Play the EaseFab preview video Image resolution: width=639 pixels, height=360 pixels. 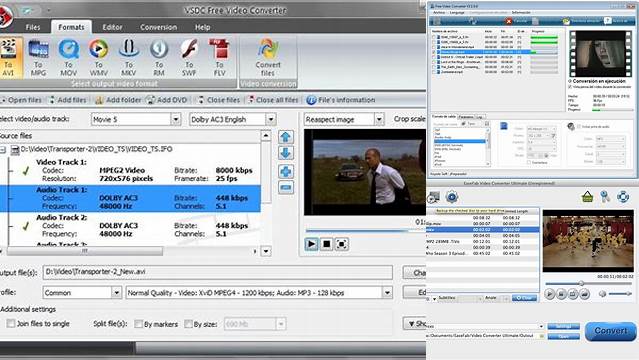pyautogui.click(x=549, y=294)
